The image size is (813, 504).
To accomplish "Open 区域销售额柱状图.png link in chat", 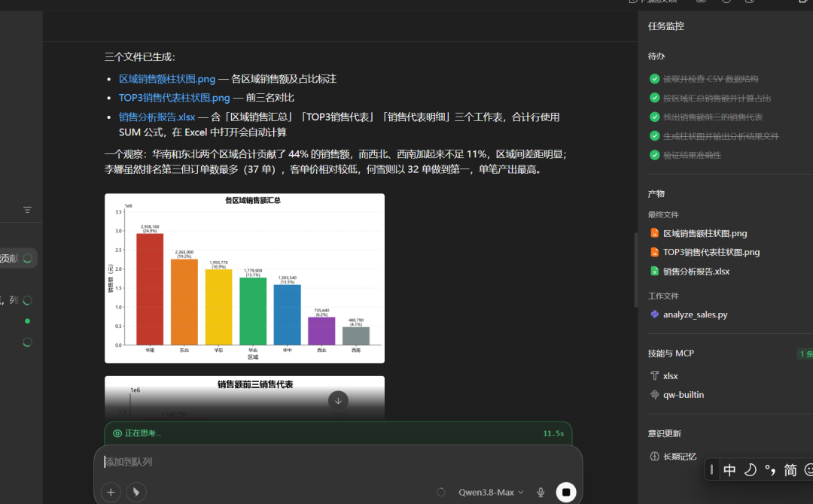I will click(167, 79).
